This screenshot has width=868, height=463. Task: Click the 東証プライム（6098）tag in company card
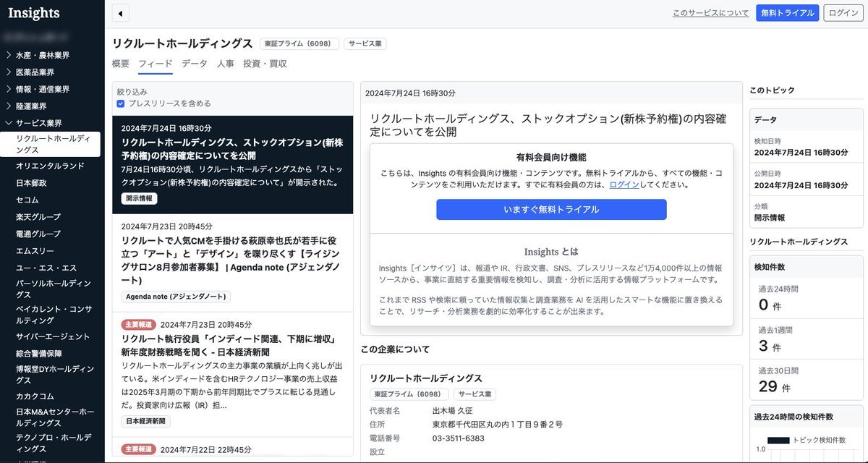coord(409,394)
